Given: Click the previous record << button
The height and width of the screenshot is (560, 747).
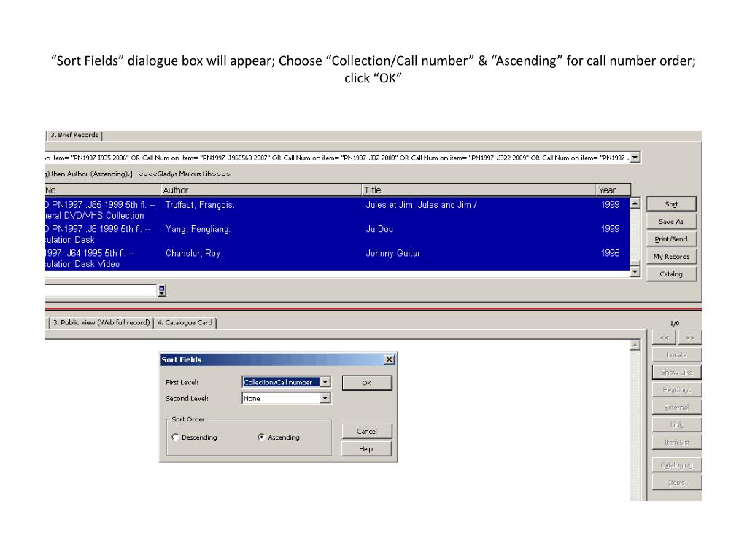Looking at the screenshot, I should 664,338.
